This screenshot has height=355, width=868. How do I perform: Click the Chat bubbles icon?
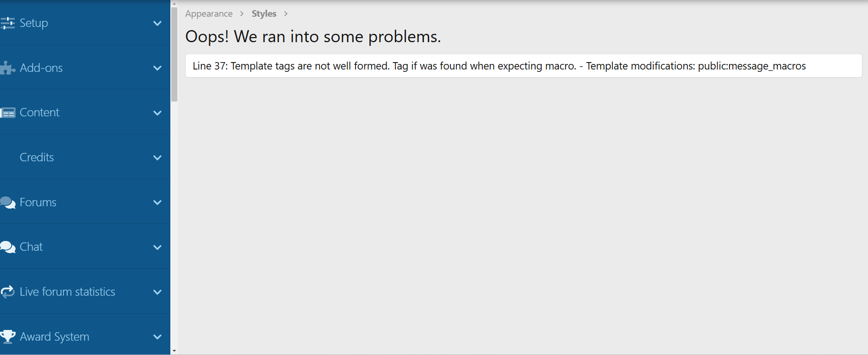(x=8, y=247)
